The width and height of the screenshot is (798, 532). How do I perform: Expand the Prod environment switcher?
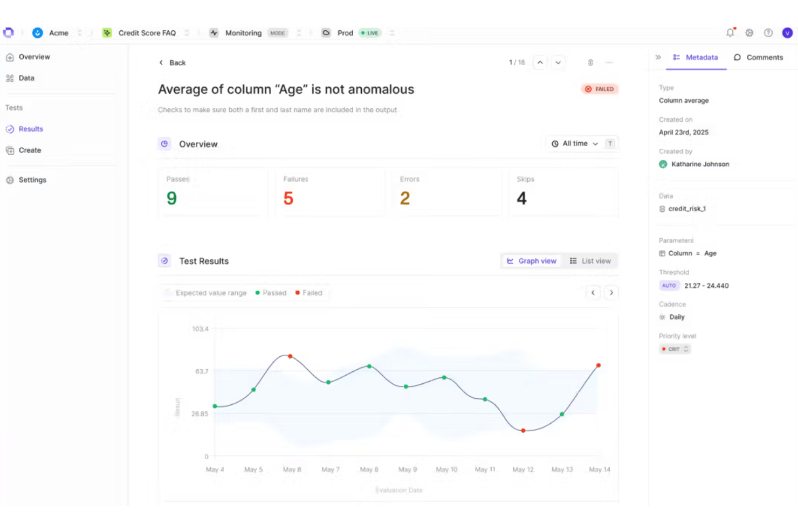click(392, 33)
